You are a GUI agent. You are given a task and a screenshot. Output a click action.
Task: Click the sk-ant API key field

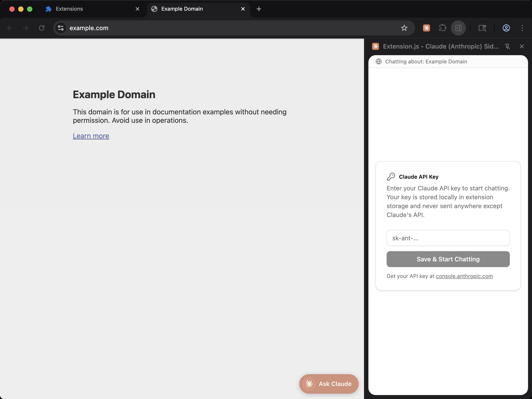click(448, 238)
